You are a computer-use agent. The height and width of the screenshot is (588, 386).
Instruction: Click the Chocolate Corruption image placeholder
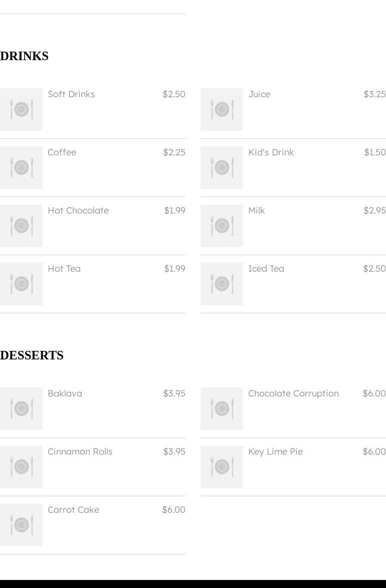222,409
